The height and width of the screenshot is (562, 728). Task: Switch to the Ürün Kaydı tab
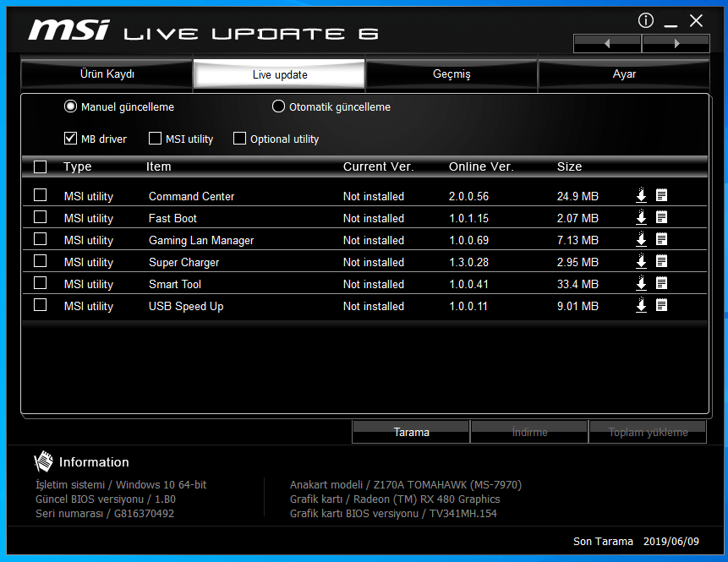tap(107, 74)
